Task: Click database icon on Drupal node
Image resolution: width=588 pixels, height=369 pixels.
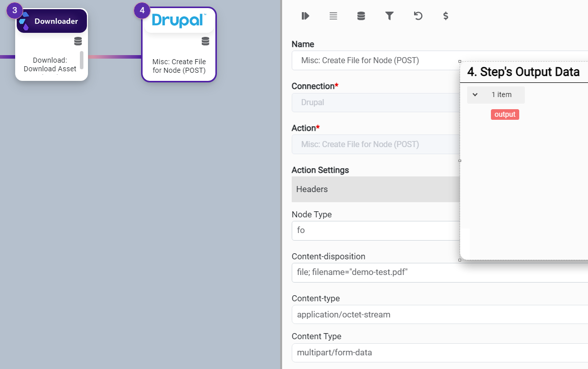Action: pyautogui.click(x=205, y=41)
